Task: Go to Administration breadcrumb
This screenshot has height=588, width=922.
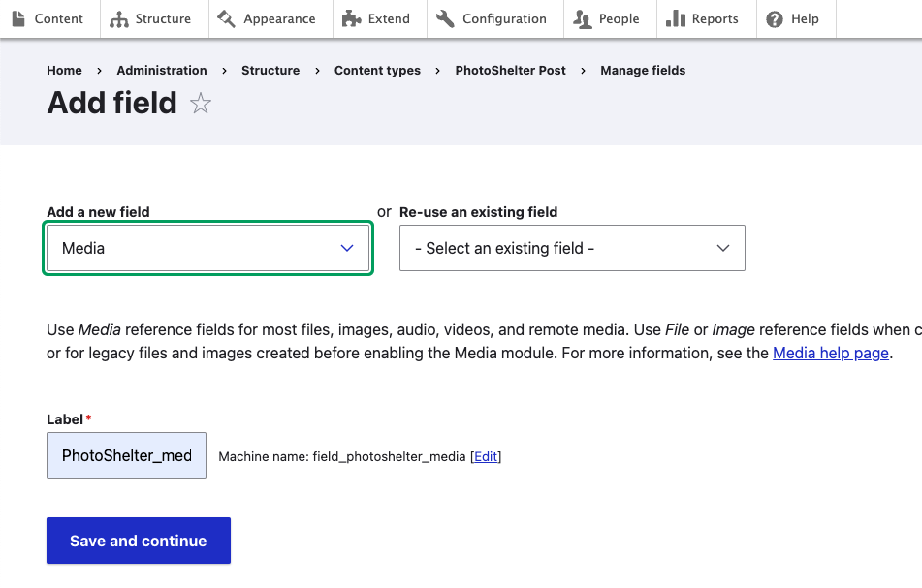Action: tap(162, 71)
